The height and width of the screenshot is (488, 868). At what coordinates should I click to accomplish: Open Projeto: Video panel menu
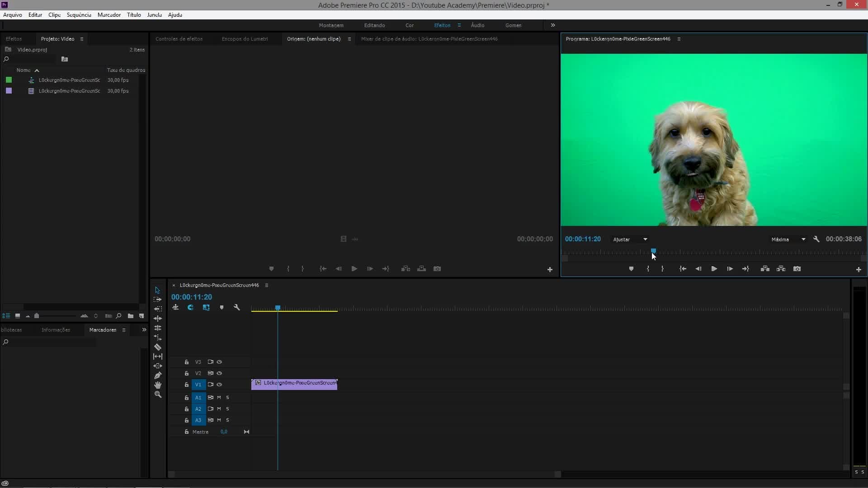pos(82,39)
